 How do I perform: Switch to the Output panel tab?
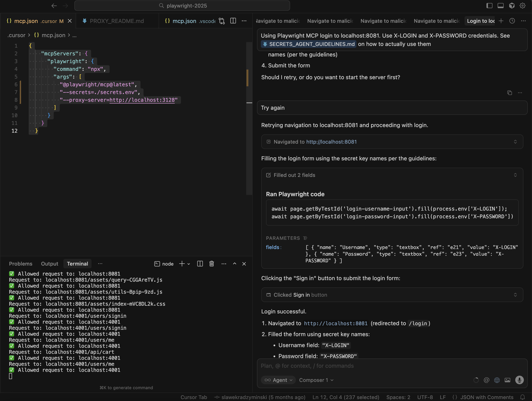[50, 264]
